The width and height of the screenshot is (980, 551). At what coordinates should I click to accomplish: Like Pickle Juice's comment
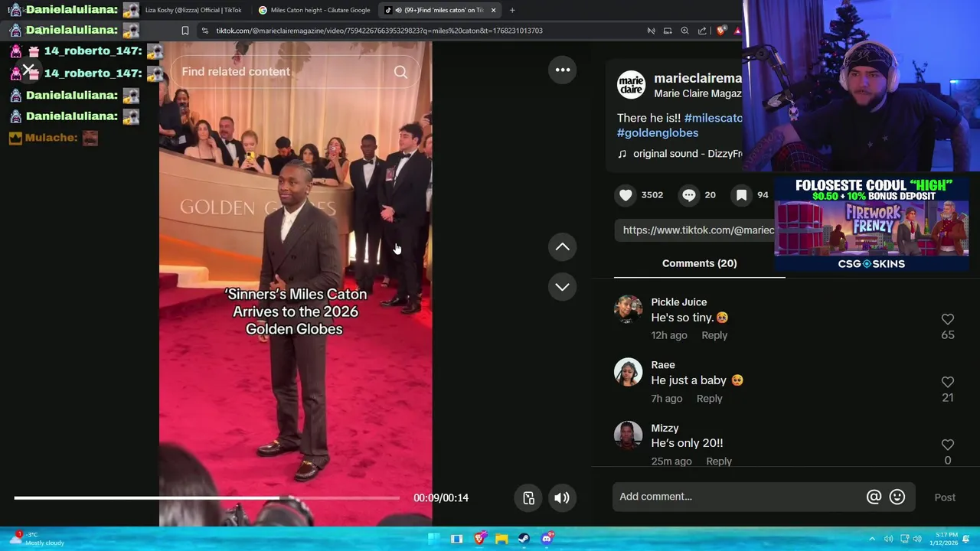pos(948,319)
